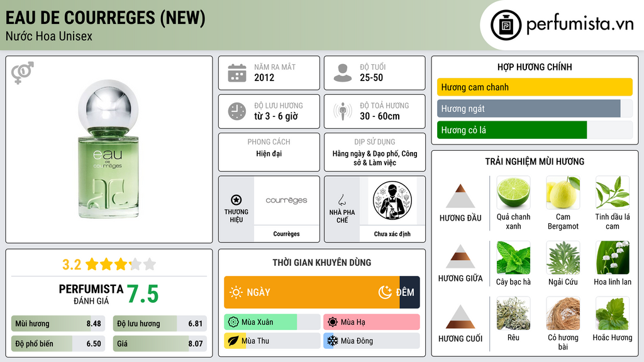This screenshot has height=362, width=644.
Task: Click the perfumer illustration Chưa xác định
Action: (x=392, y=200)
